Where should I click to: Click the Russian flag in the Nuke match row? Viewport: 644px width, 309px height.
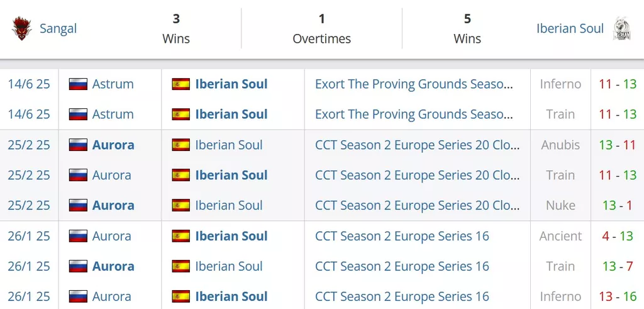coord(78,205)
